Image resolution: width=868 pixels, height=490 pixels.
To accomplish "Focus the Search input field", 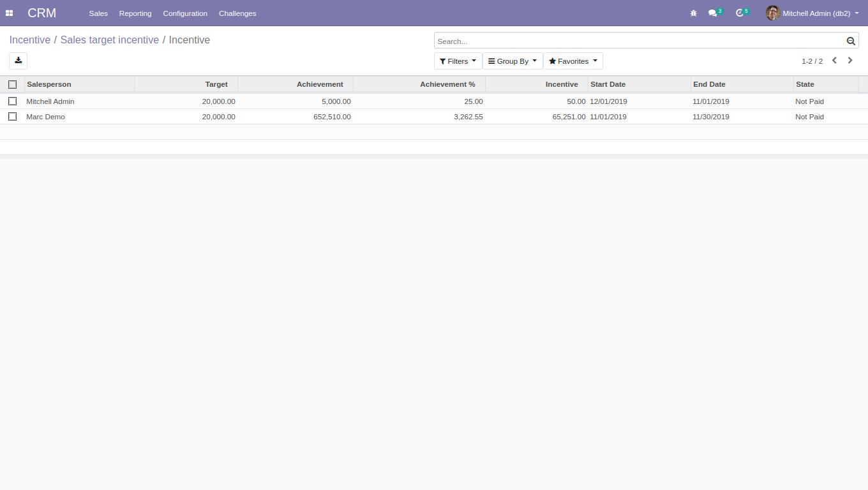I will click(639, 41).
